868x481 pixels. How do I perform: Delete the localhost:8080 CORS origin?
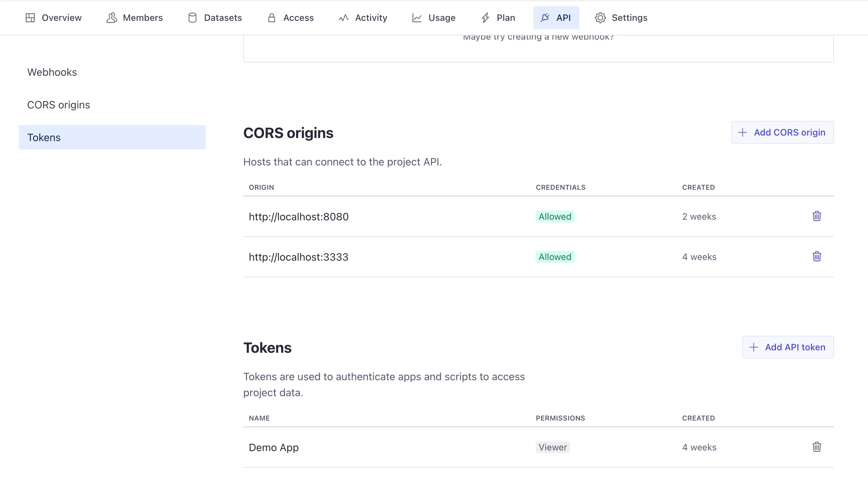817,216
